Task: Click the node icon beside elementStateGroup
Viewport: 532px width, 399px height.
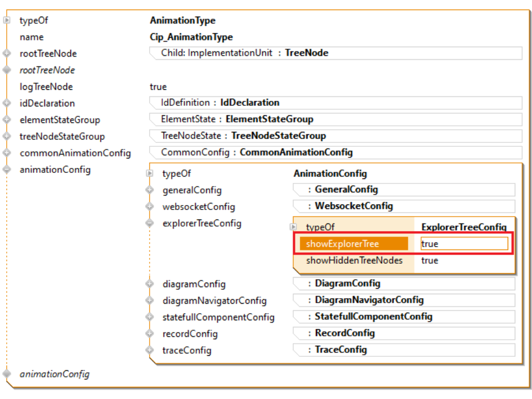Action: (7, 120)
